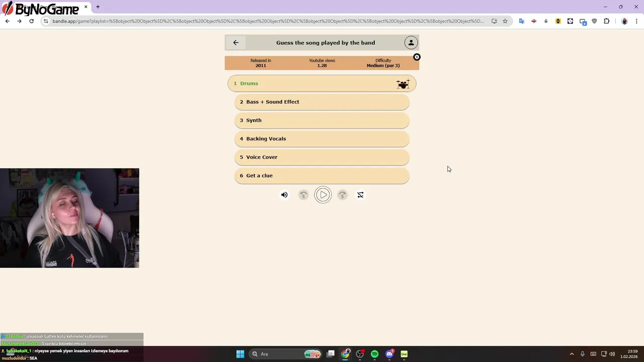Install the app via address bar icon
The height and width of the screenshot is (362, 644).
click(x=494, y=21)
